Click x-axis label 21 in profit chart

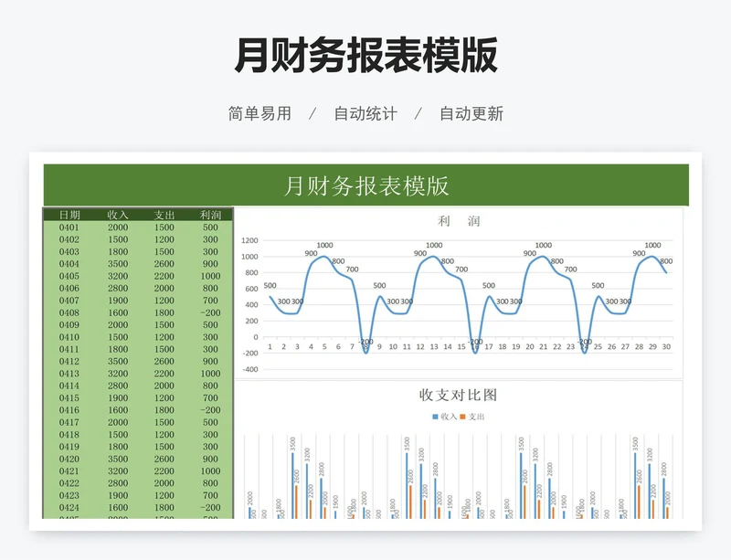click(x=543, y=346)
